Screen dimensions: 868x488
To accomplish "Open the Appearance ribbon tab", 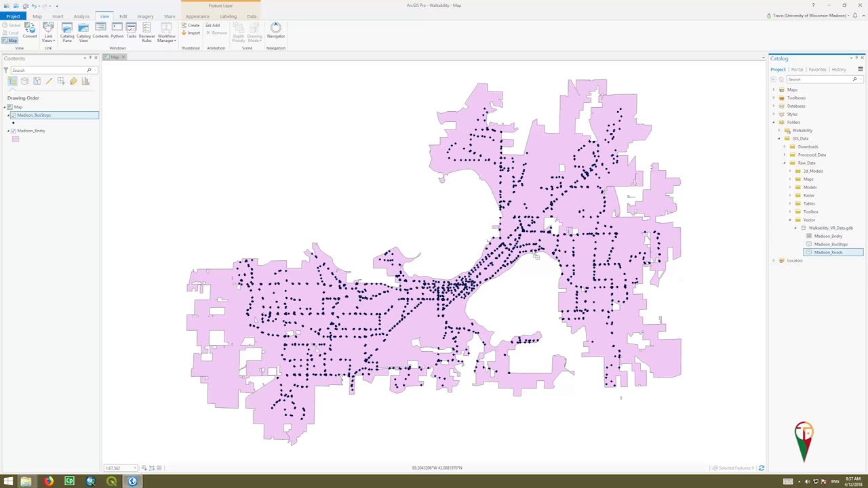I will [x=197, y=16].
